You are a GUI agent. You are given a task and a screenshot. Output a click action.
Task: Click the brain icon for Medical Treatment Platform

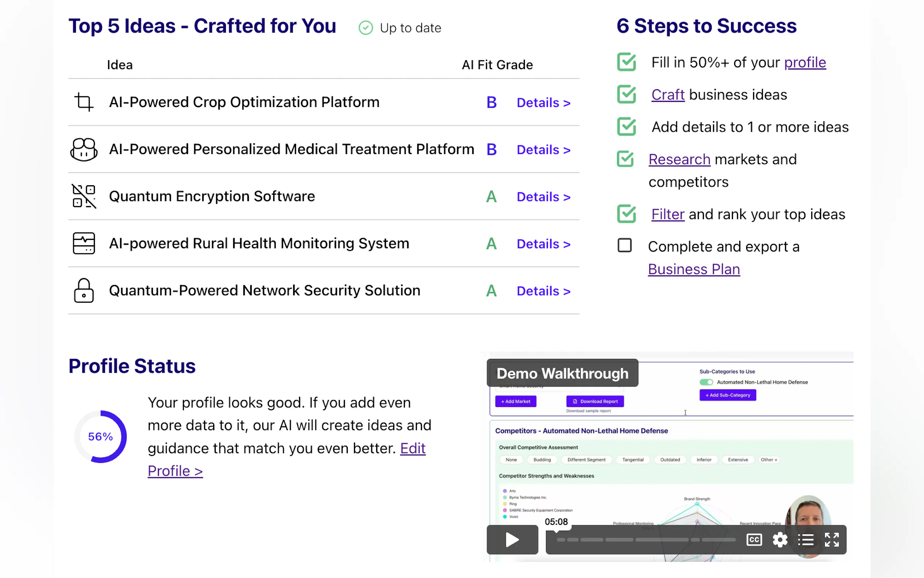(x=84, y=150)
